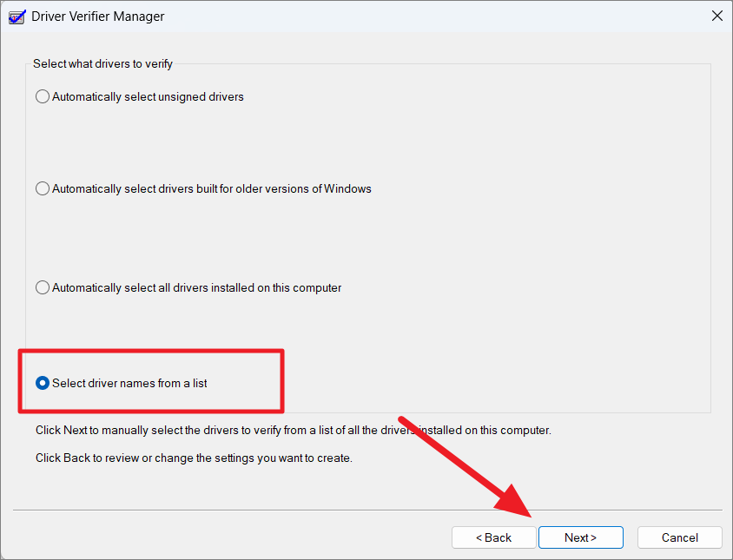Screen dimensions: 733x560
Task: Choose the older Windows versions drivers radio circle
Action: pyautogui.click(x=43, y=189)
